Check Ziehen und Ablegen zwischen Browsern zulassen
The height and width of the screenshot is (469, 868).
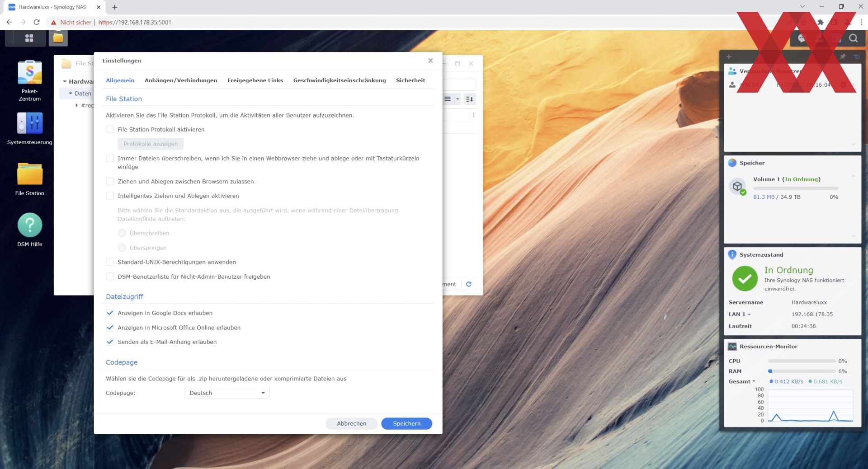[x=110, y=182]
